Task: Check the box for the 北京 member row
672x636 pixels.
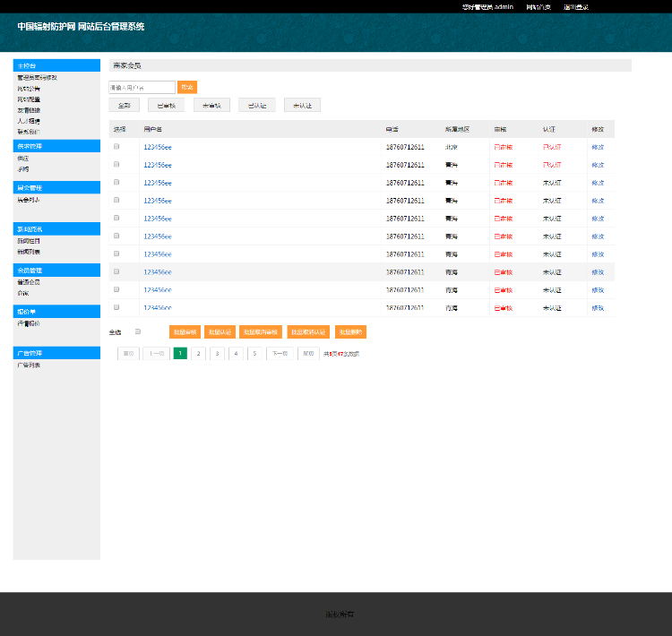Action: point(116,147)
